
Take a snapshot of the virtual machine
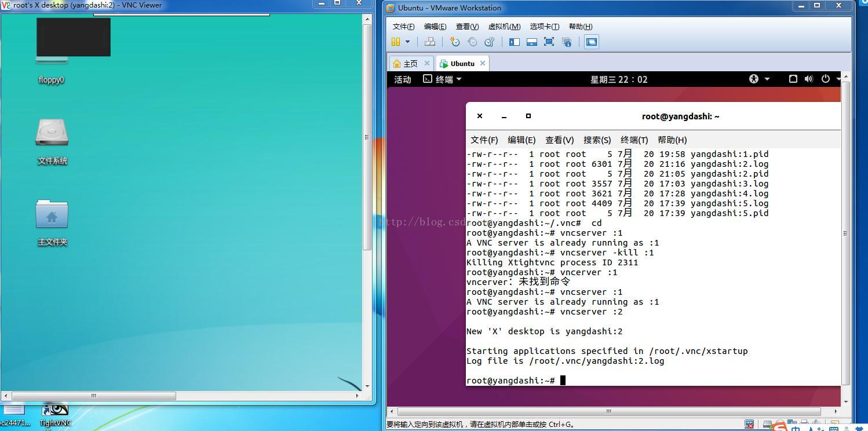[x=455, y=42]
